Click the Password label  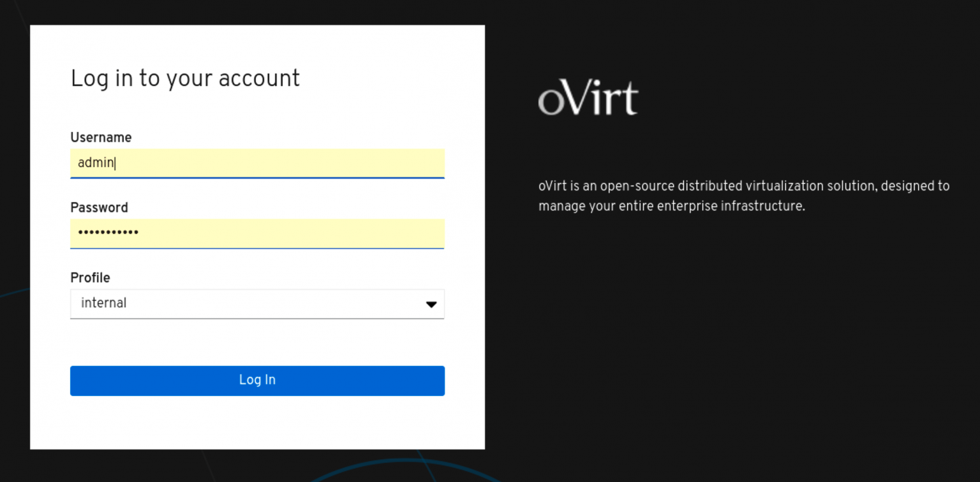tap(99, 208)
